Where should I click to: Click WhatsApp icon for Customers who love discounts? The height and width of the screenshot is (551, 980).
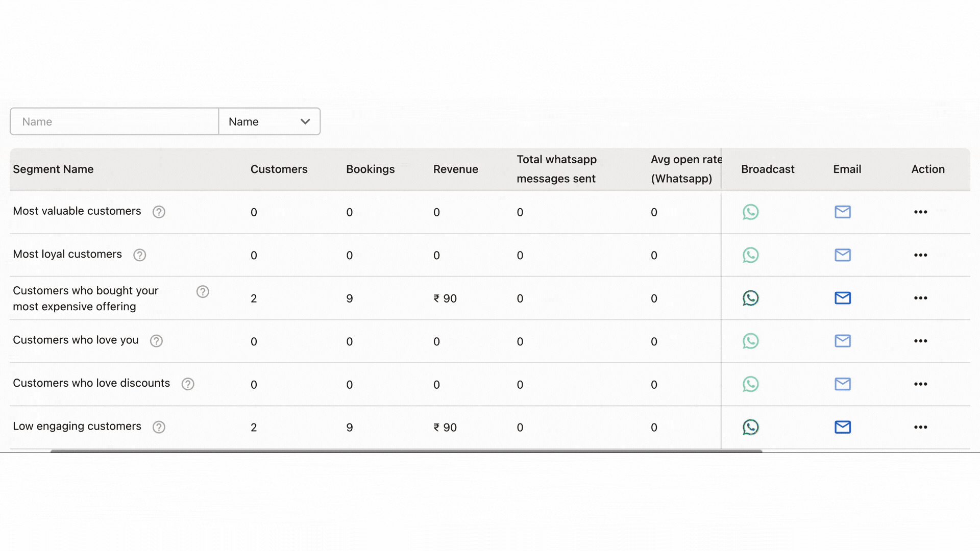coord(750,384)
